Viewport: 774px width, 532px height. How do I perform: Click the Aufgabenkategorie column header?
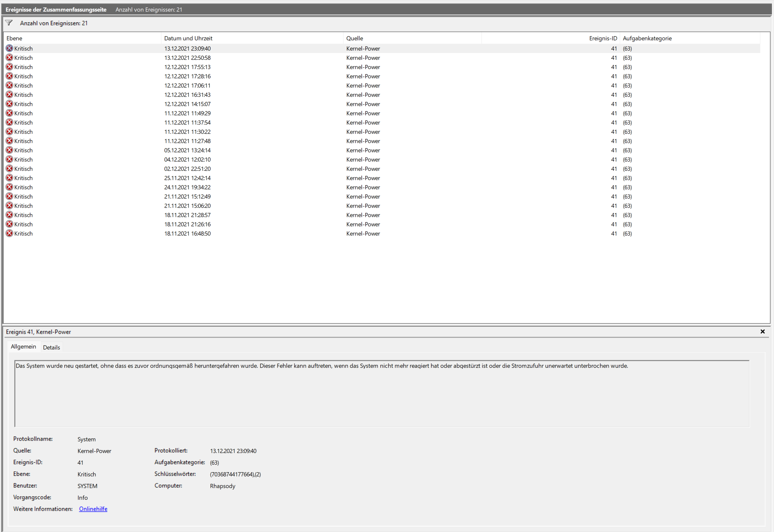click(x=647, y=38)
